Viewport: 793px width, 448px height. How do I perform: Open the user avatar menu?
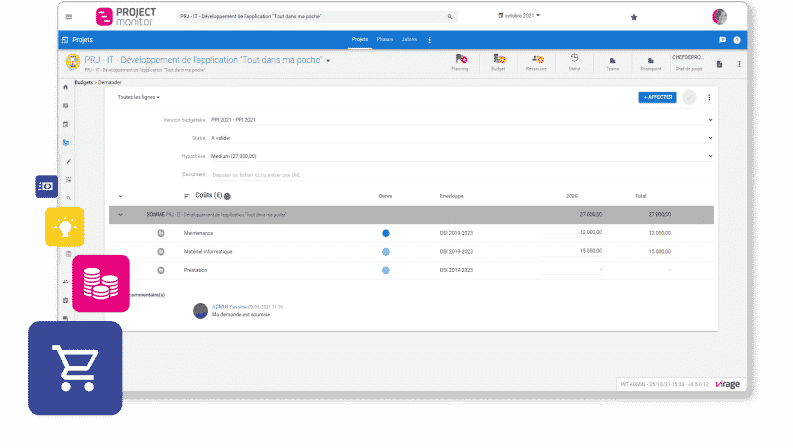(x=719, y=17)
